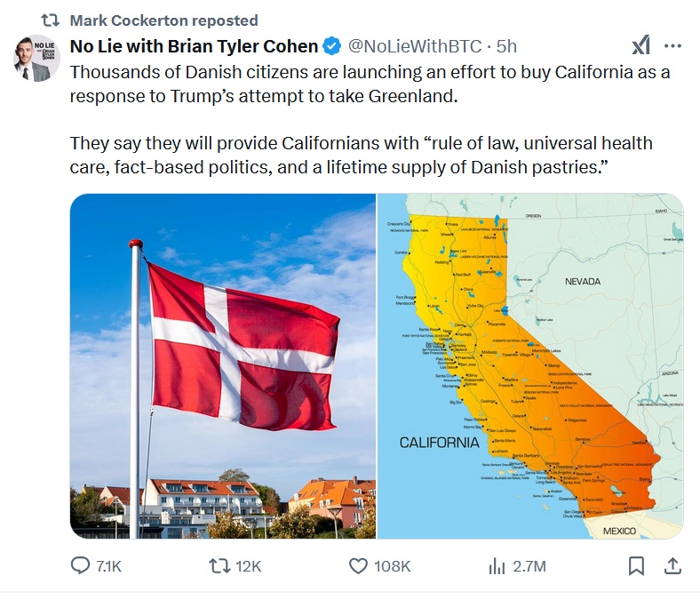
Task: Click the tweet text about Danish citizens
Action: 370,119
